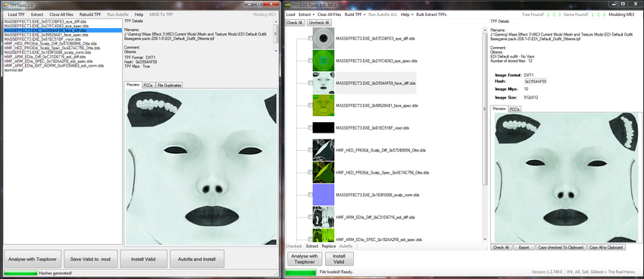
Task: Click Load in TPF/DDS Tools menu
Action: pyautogui.click(x=290, y=14)
